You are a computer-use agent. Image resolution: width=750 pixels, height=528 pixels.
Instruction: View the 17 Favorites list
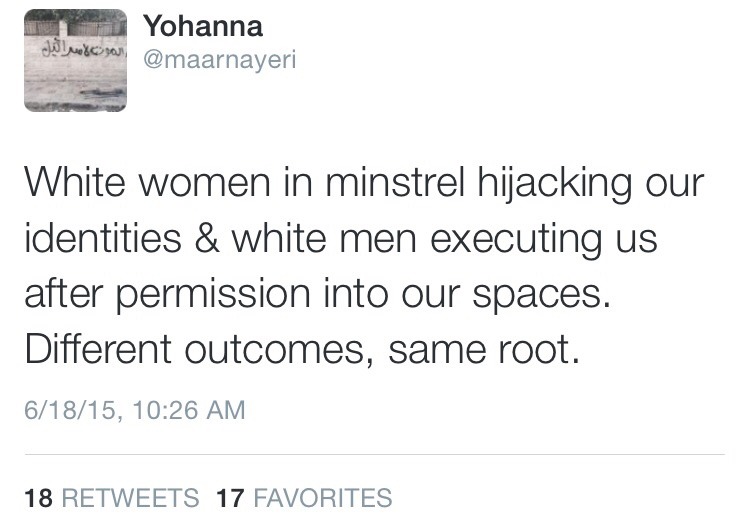pyautogui.click(x=304, y=497)
